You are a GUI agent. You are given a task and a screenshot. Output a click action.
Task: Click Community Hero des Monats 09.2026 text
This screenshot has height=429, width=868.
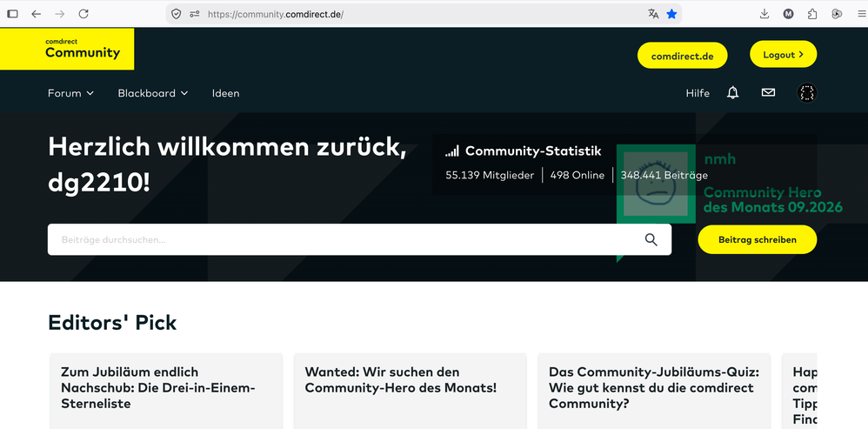(x=773, y=200)
